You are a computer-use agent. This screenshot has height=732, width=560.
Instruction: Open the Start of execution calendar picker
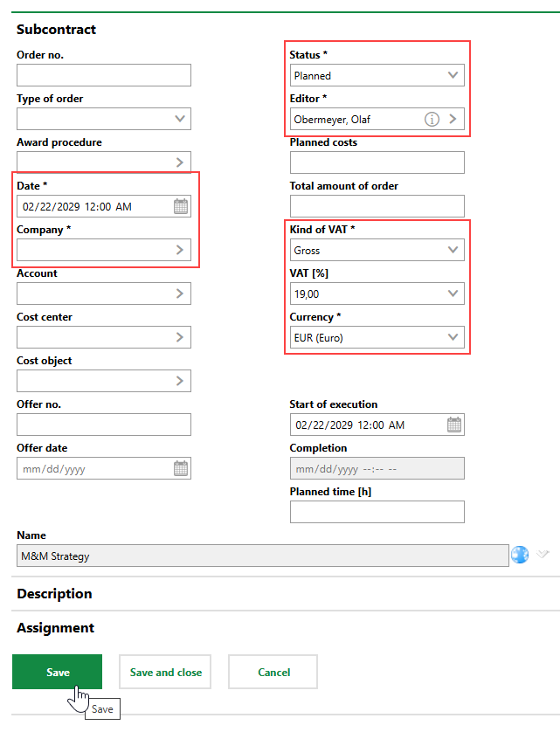pos(454,425)
